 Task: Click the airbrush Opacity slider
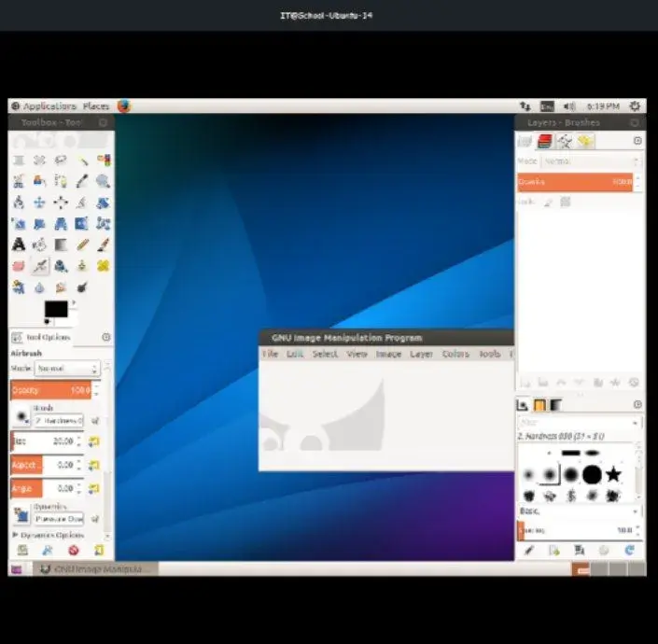[49, 390]
